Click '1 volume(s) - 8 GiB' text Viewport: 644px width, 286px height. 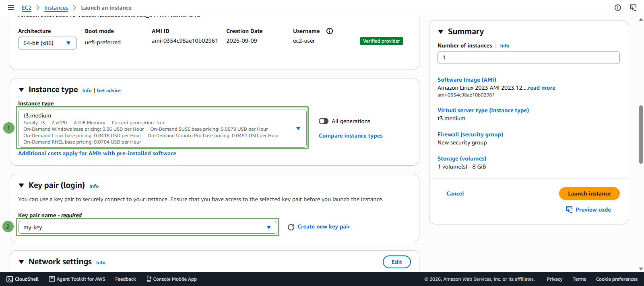coord(462,167)
